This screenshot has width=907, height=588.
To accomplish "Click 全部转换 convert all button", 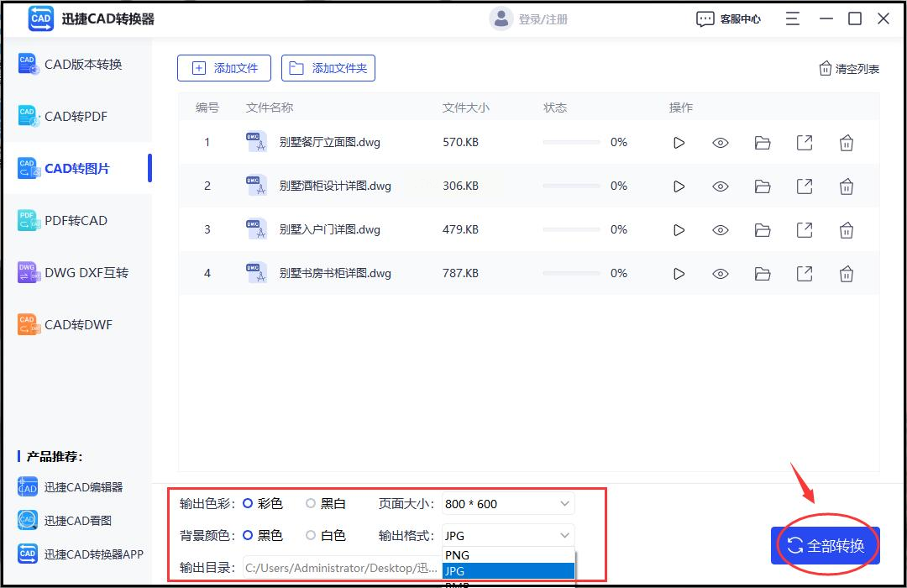I will pos(826,545).
